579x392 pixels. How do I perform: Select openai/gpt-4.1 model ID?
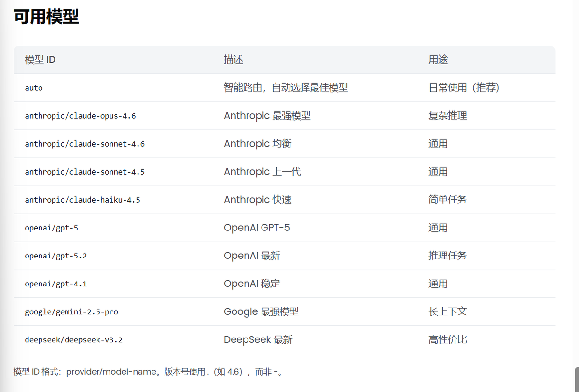pos(56,284)
